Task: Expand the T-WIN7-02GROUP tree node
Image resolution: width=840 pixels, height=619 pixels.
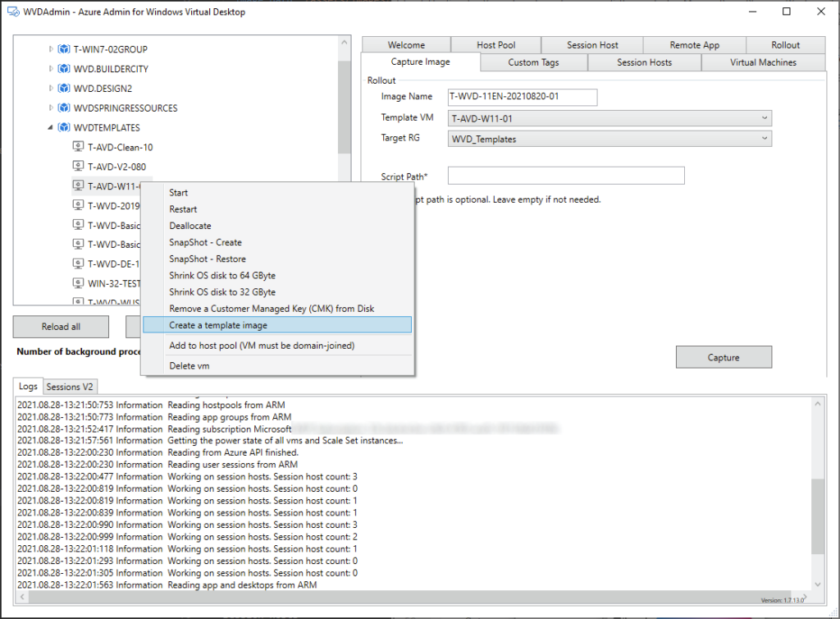Action: 51,49
